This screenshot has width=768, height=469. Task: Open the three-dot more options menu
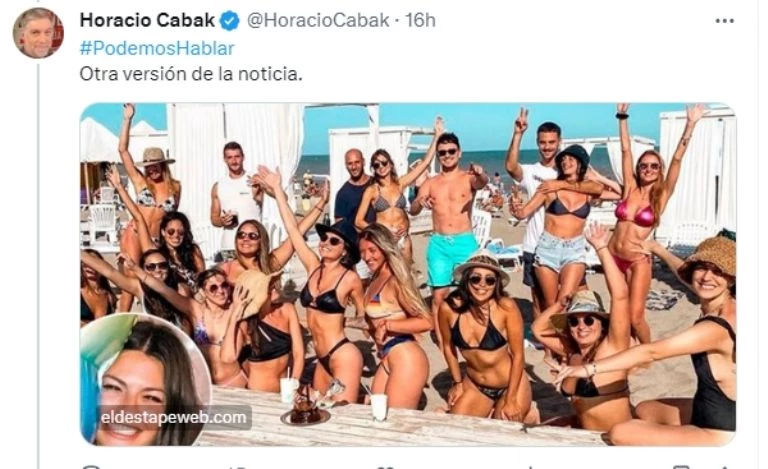pyautogui.click(x=724, y=21)
